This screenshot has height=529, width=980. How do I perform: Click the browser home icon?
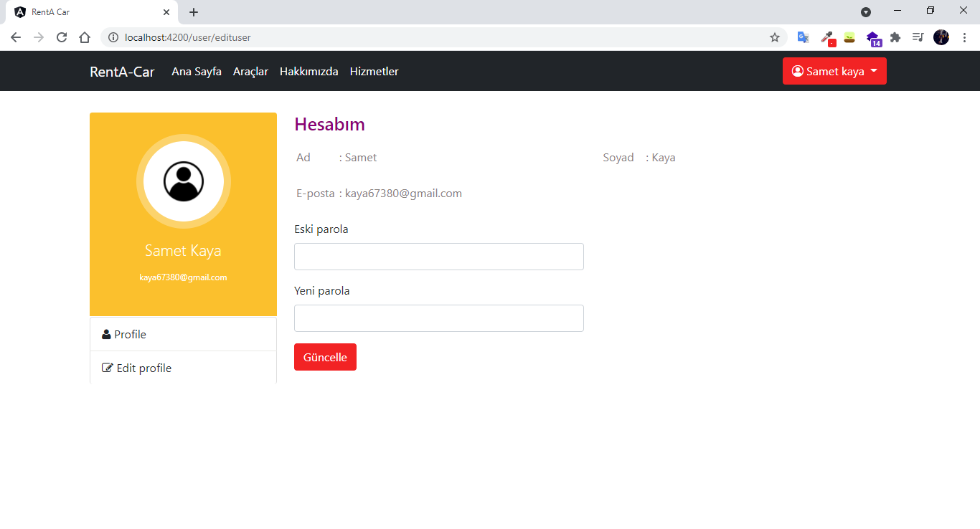(85, 37)
